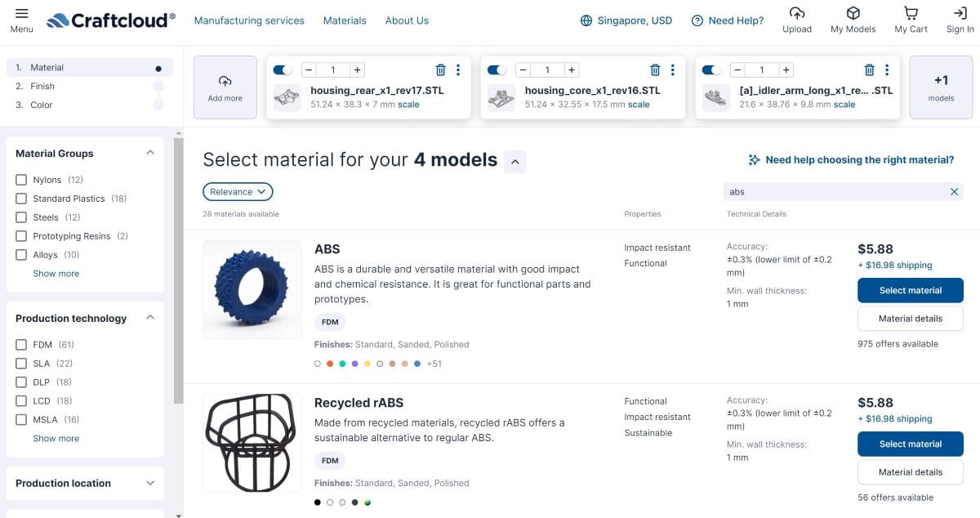This screenshot has height=518, width=980.
Task: Open My Cart icon
Action: point(911,13)
